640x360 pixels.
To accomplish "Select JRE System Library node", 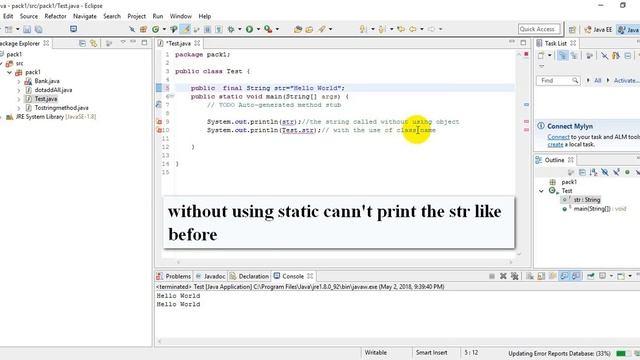I will pos(51,117).
